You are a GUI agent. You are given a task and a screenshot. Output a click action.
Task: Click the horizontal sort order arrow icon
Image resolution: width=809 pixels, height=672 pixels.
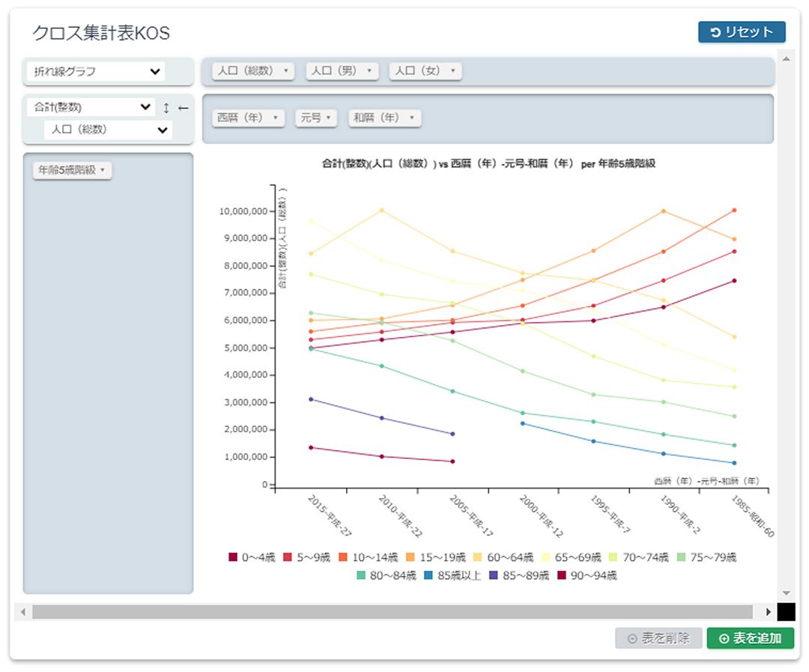(x=183, y=108)
